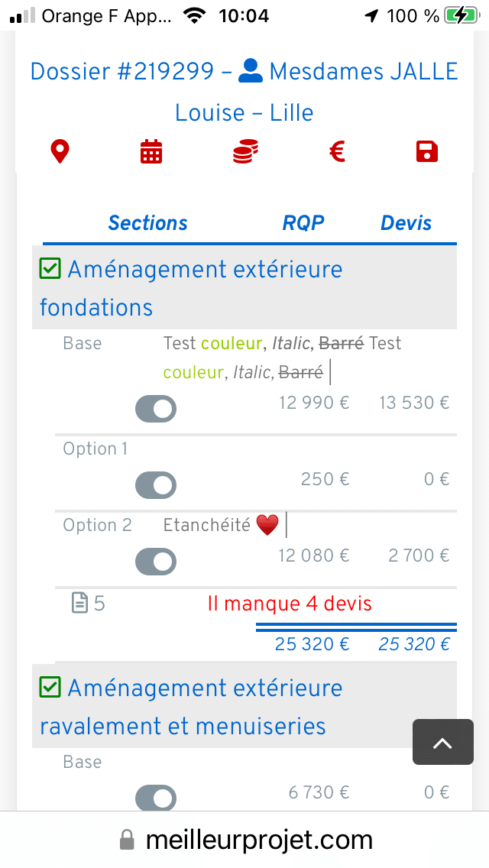This screenshot has height=868, width=489.
Task: Tap the padlock icon beside meilleurprojet.com
Action: (128, 841)
